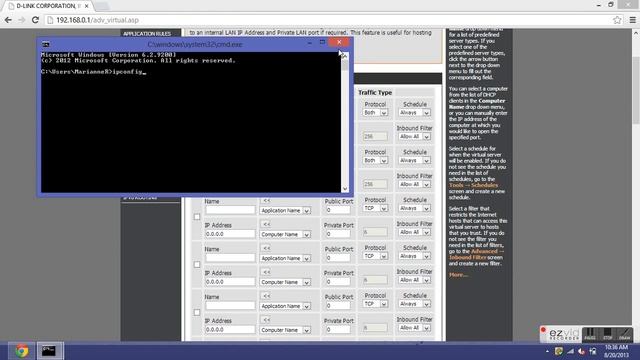Open bottom rule's Application Name dropdown

[285, 306]
